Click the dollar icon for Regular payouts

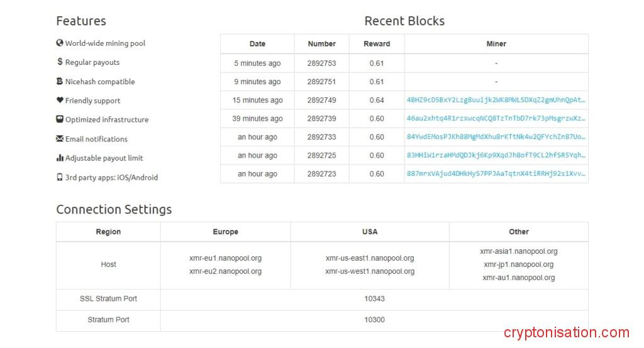(60, 62)
